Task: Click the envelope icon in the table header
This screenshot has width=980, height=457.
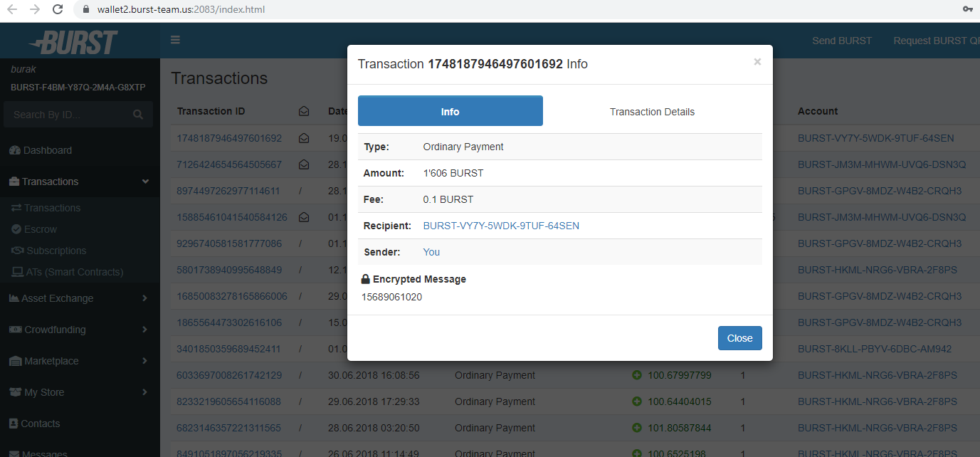Action: click(304, 111)
